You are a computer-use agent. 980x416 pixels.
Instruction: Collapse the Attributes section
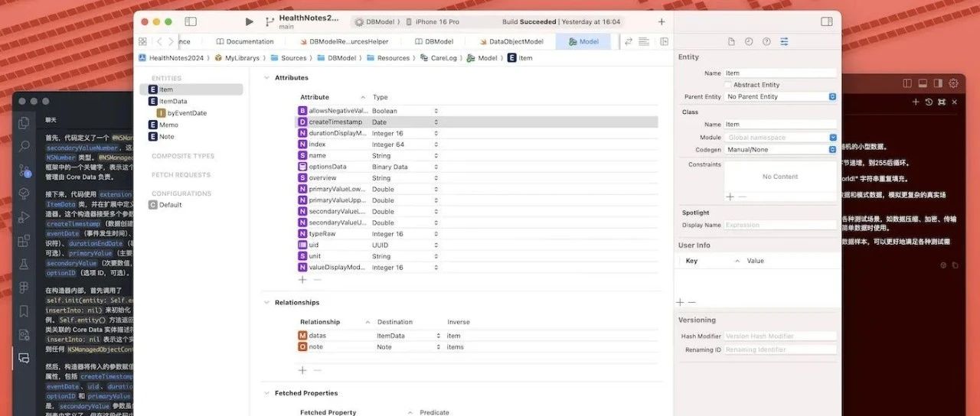pyautogui.click(x=266, y=78)
